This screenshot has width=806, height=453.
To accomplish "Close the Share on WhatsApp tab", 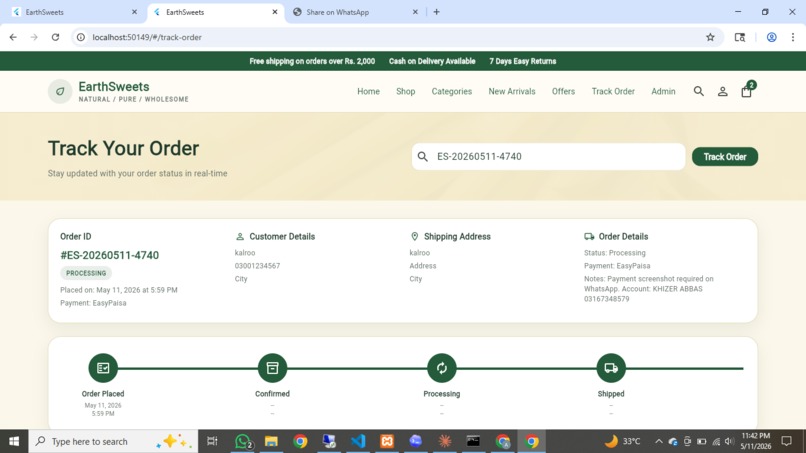I will click(415, 12).
